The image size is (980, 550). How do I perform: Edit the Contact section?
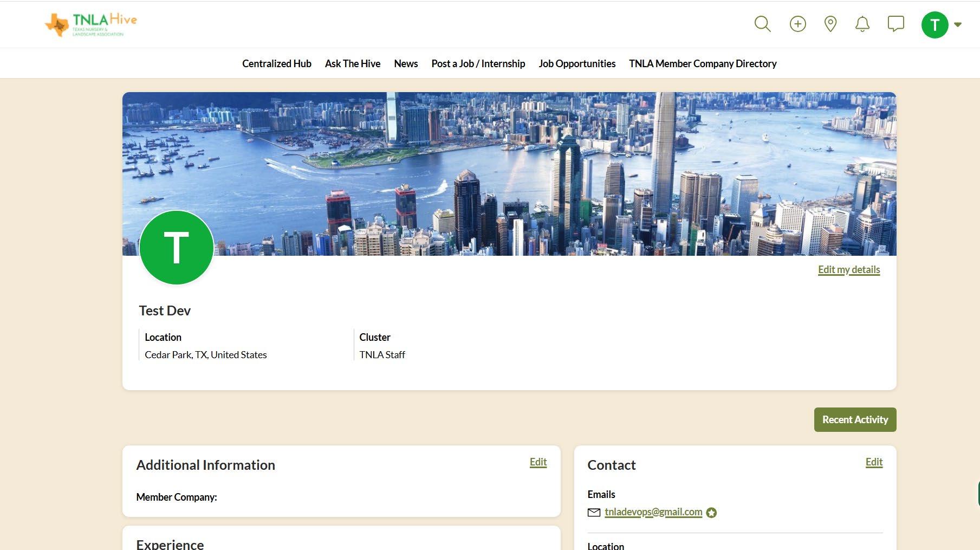pyautogui.click(x=874, y=462)
